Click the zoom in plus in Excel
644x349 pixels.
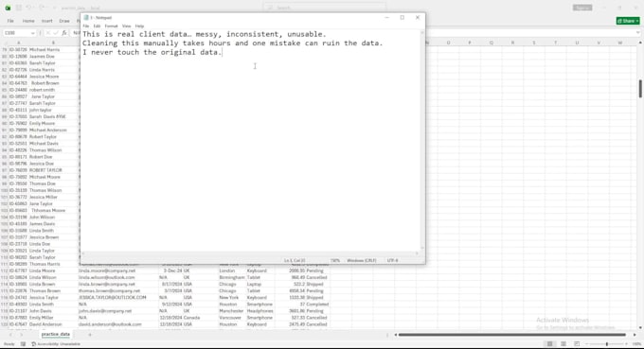[627, 343]
